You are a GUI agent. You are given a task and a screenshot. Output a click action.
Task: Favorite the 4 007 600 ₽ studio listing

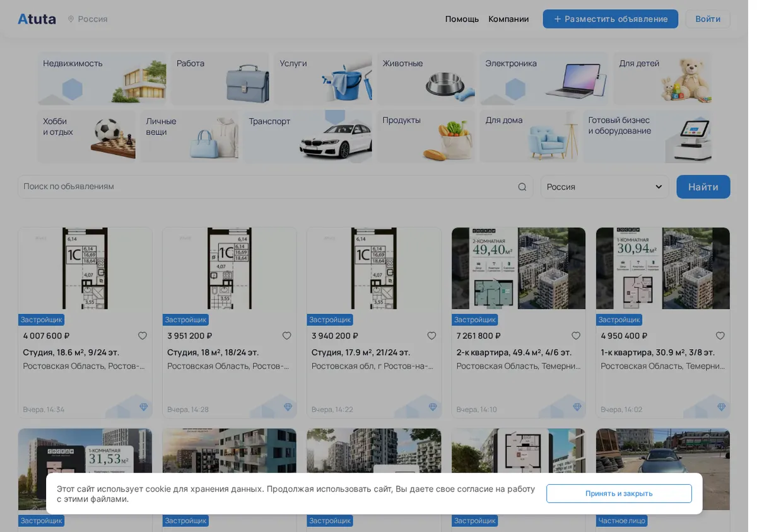[143, 336]
